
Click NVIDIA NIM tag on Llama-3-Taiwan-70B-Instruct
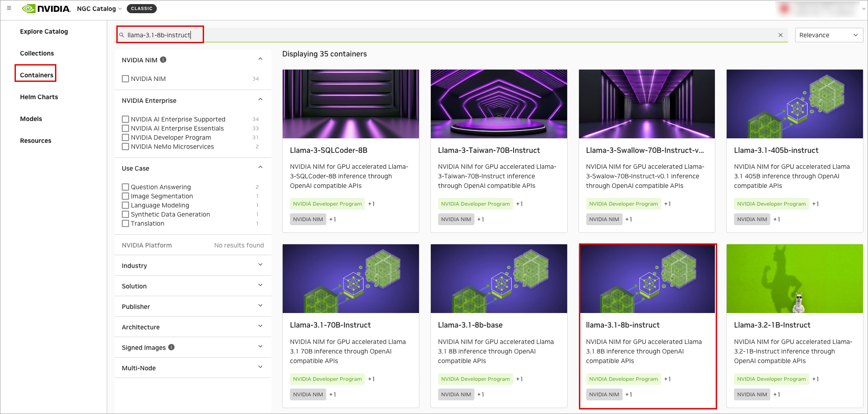click(456, 219)
